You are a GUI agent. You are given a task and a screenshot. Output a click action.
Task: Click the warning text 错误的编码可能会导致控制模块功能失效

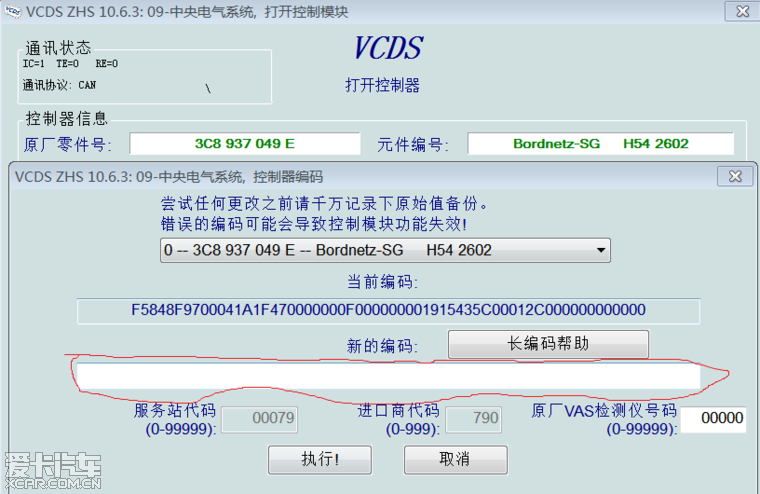(x=314, y=224)
